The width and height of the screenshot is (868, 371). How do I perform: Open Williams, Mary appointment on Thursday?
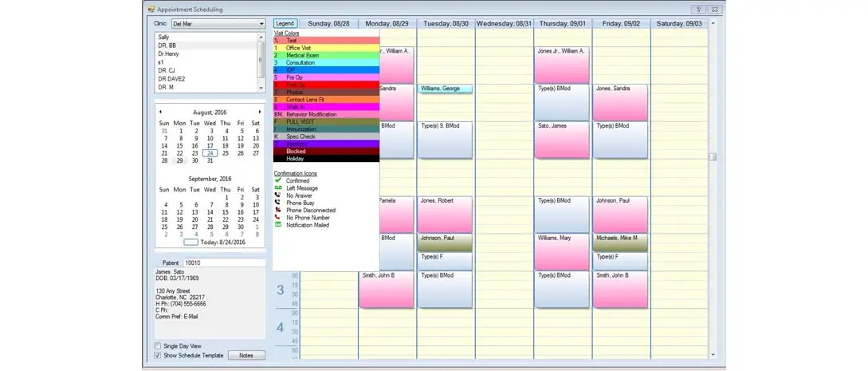coord(562,252)
